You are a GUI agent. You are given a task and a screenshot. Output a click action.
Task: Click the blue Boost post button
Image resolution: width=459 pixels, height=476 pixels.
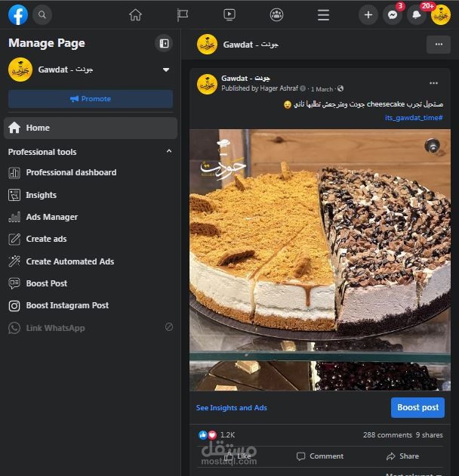point(417,407)
